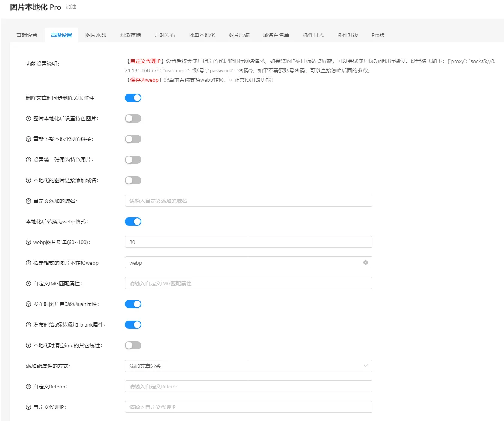Click help icon beside 自定义Referer
Viewport: 504px width, 421px height.
click(x=28, y=387)
